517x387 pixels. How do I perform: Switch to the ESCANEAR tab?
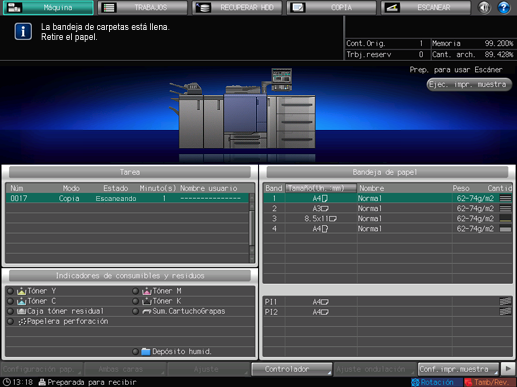426,7
